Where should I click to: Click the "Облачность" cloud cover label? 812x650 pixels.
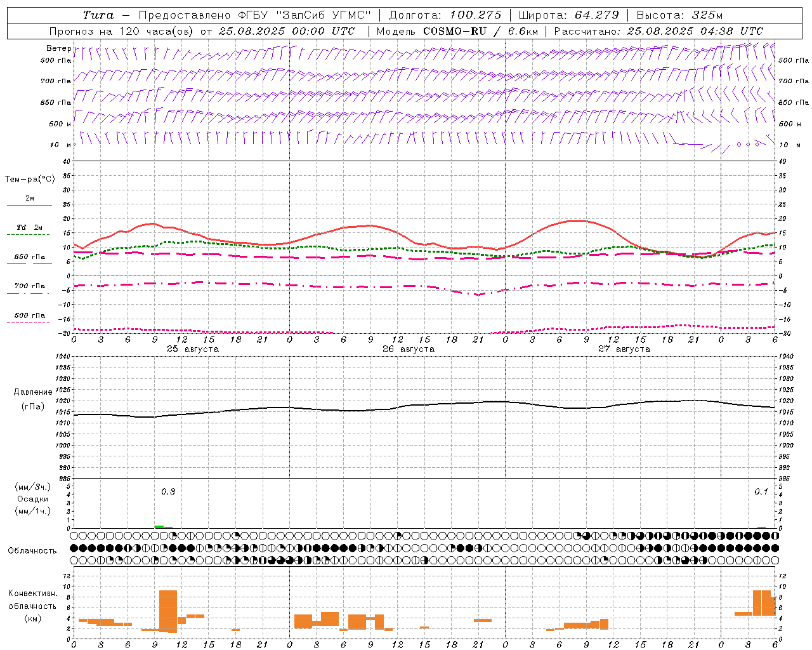pos(32,550)
